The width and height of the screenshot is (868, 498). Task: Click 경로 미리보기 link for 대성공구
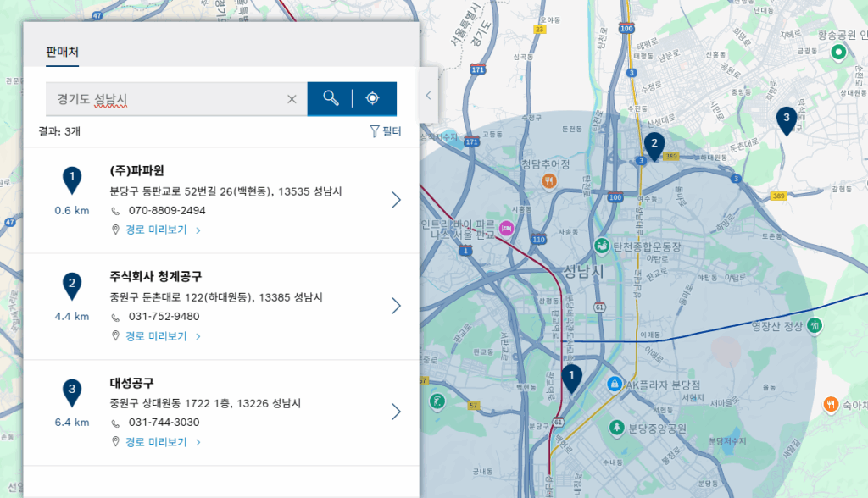point(156,442)
